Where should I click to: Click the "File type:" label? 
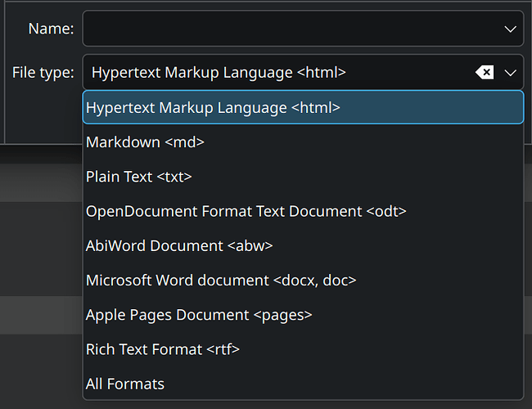point(43,73)
